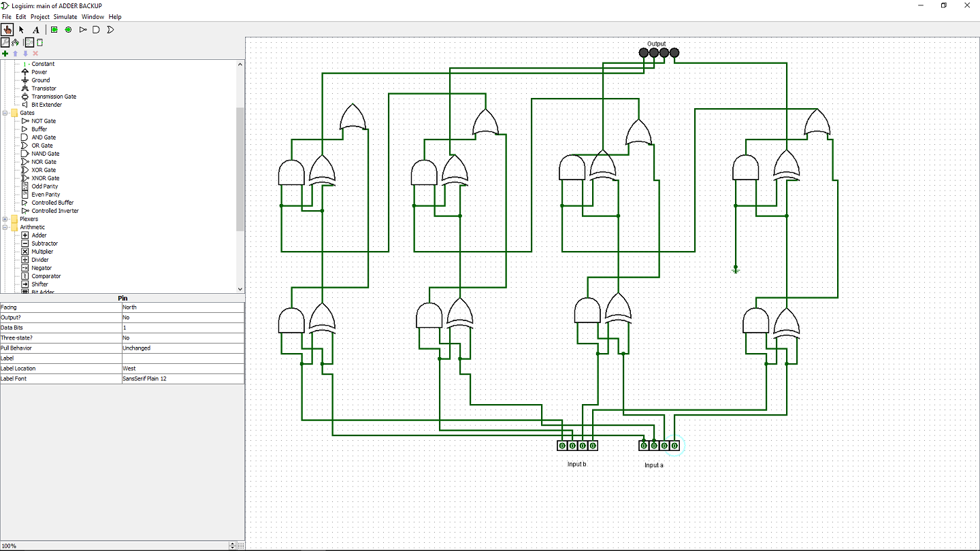Change Label Font 'SansSerif Plain 12' value
The height and width of the screenshot is (551, 980).
182,379
